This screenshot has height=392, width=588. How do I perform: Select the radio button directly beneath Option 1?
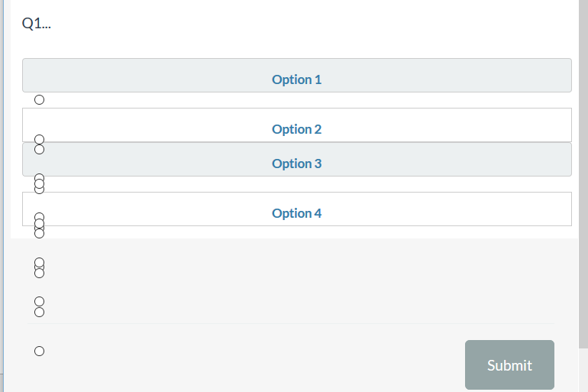tap(40, 99)
